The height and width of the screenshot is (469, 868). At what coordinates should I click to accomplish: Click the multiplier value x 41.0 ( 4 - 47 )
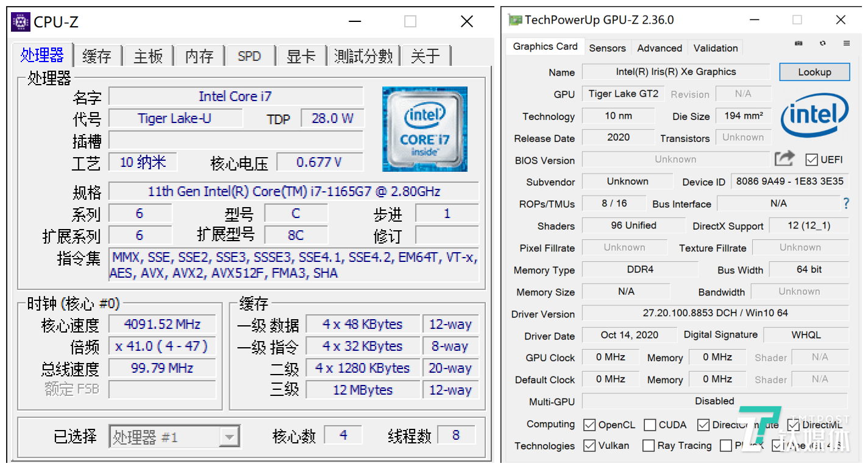pyautogui.click(x=162, y=346)
